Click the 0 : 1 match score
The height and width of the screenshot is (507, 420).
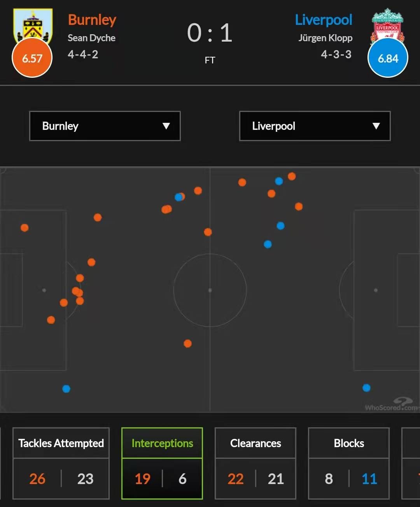point(210,33)
